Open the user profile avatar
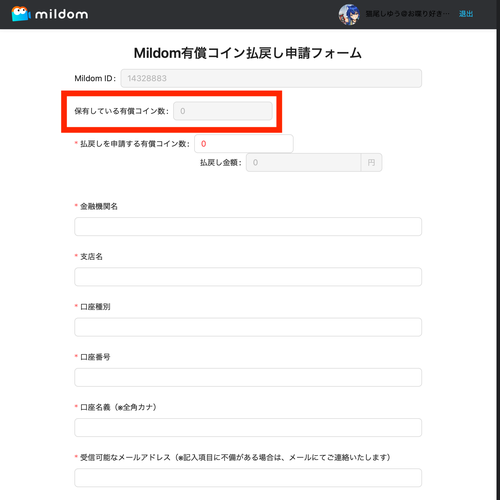This screenshot has width=500, height=500. (x=349, y=14)
